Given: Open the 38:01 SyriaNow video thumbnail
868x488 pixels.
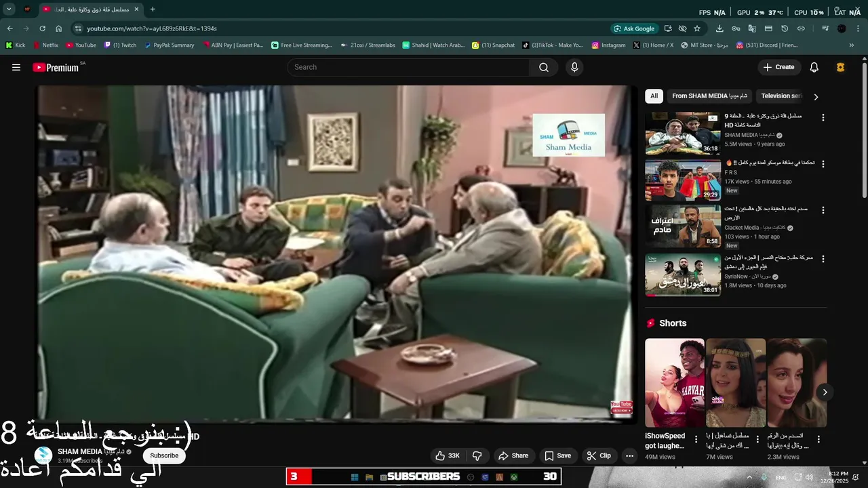Looking at the screenshot, I should pyautogui.click(x=683, y=274).
